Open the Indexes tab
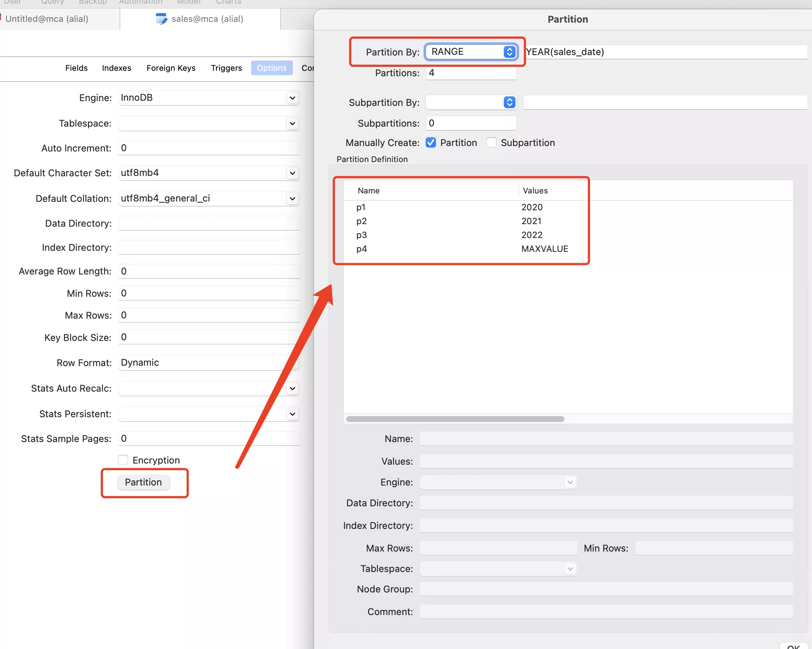The height and width of the screenshot is (649, 812). click(116, 68)
